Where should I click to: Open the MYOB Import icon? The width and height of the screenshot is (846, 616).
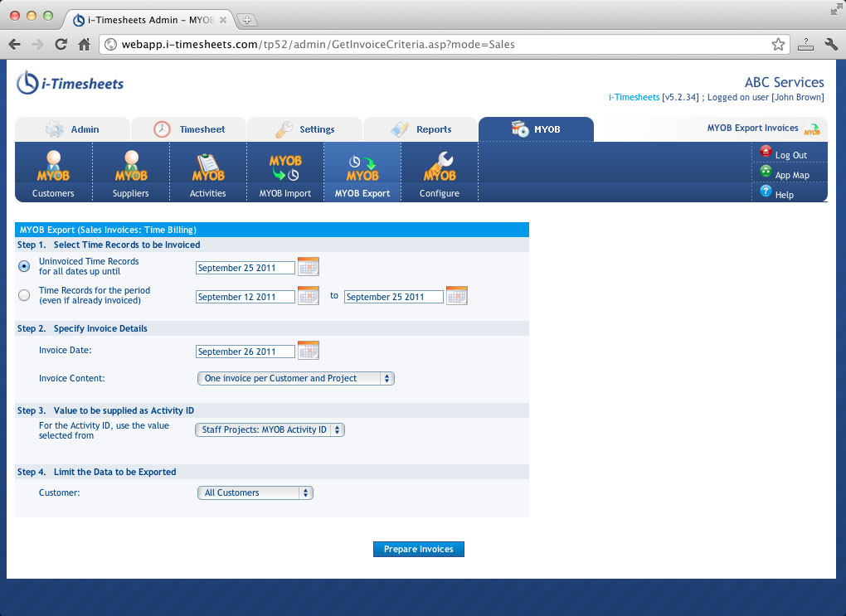284,167
